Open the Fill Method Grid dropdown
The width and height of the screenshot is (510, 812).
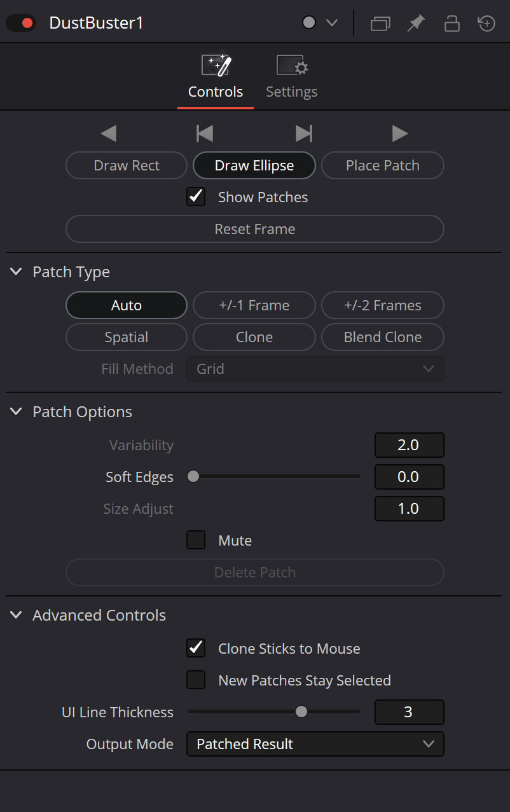(315, 369)
